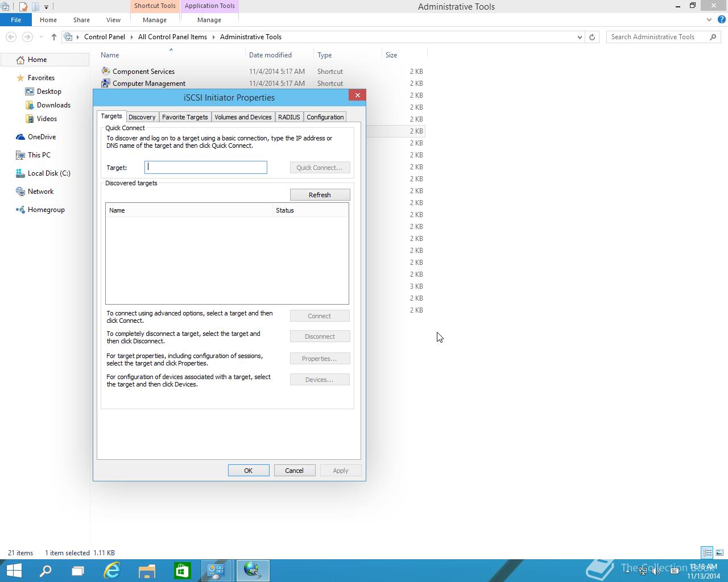Sort discovered targets by Name column
The width and height of the screenshot is (728, 582).
[x=189, y=210]
